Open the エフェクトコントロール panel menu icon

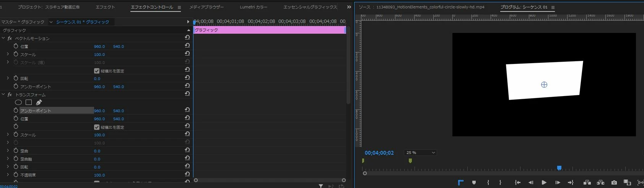(x=179, y=7)
